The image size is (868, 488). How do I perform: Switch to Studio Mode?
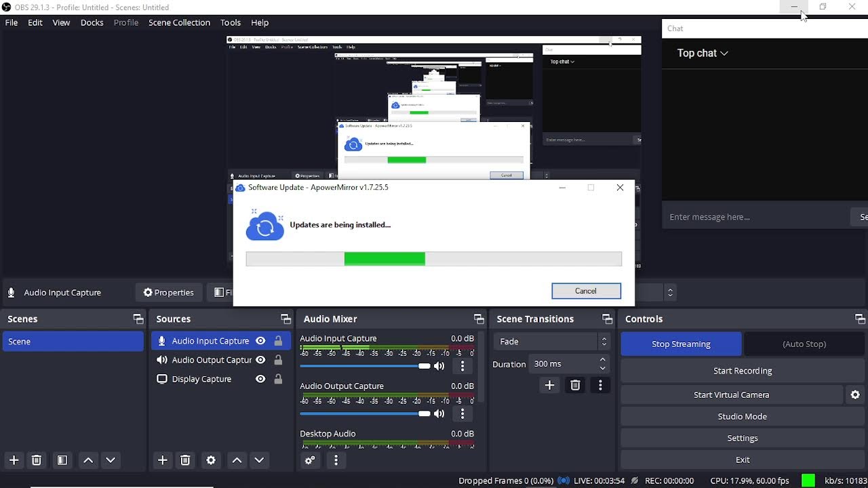[743, 416]
